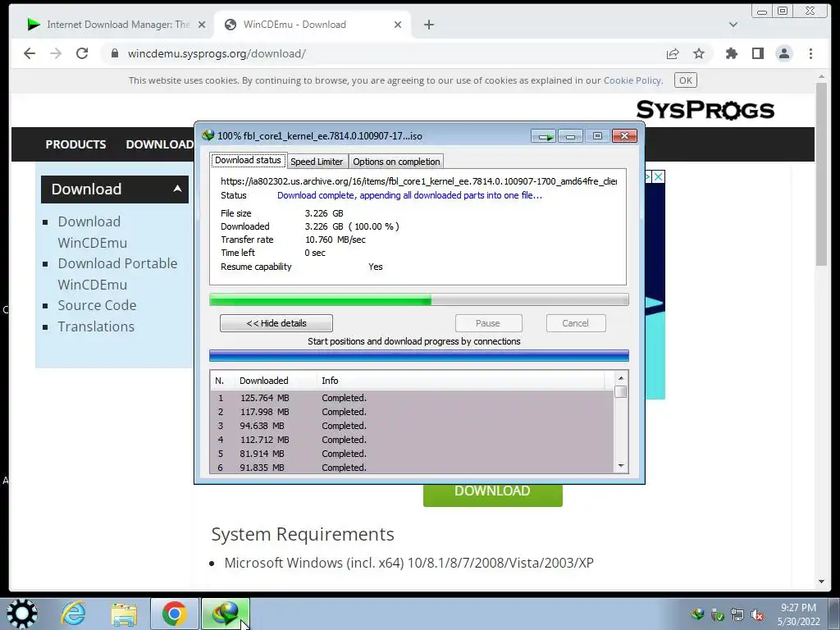Close the Internet Download Manager tab

pos(202,25)
